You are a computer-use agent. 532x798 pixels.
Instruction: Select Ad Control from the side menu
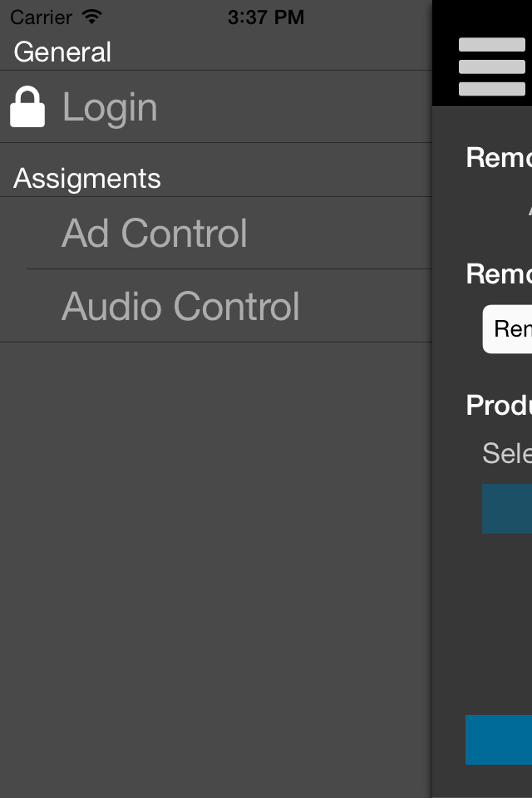coord(216,233)
